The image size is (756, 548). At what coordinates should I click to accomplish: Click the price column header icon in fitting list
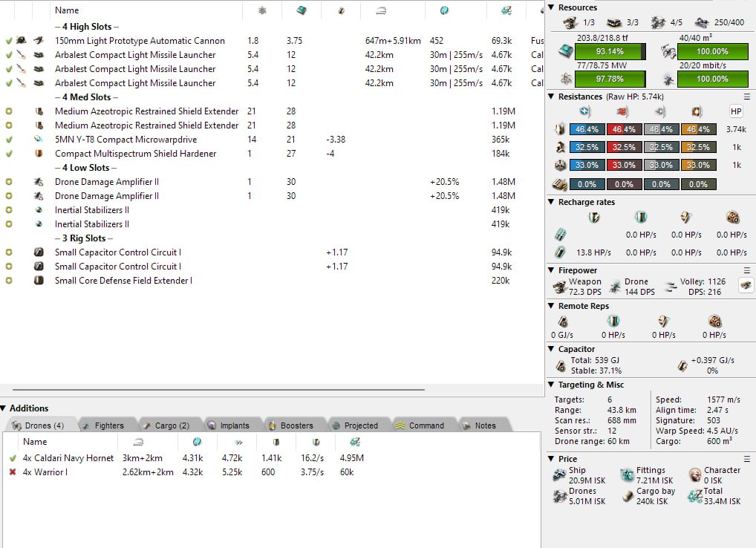coord(506,10)
